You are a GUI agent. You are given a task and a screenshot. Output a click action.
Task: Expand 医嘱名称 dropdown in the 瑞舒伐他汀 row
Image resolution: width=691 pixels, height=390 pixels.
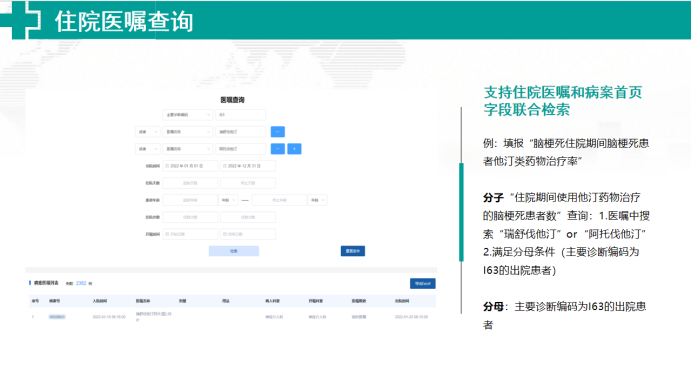(188, 132)
